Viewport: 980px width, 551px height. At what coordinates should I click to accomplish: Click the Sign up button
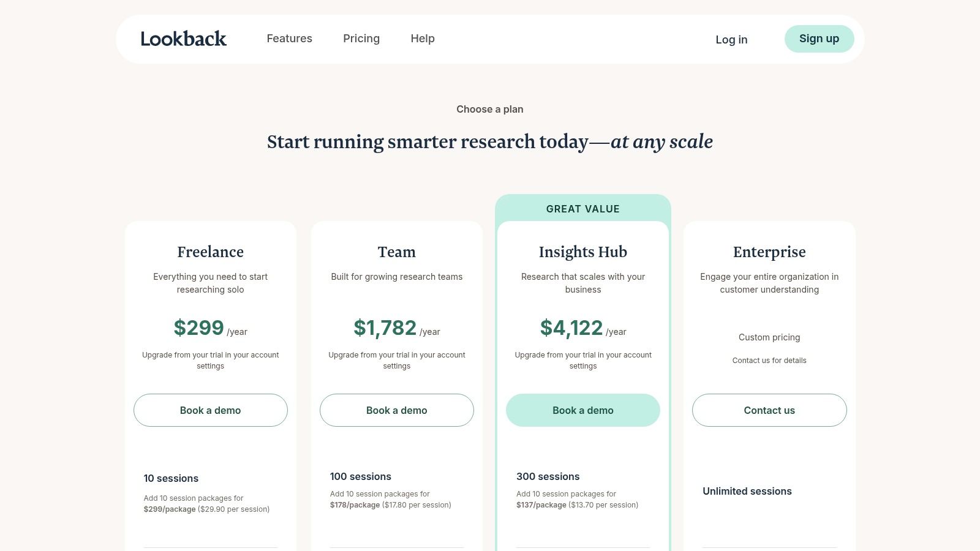coord(819,39)
